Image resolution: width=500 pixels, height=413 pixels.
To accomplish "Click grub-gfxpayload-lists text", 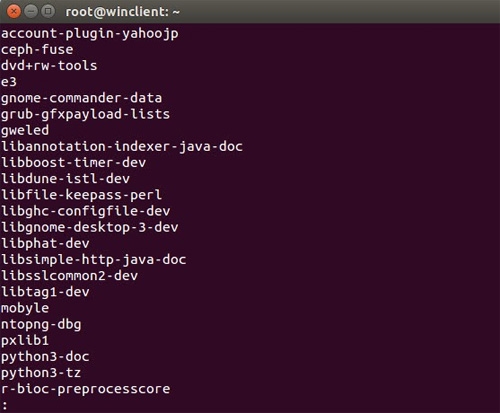I will click(85, 114).
